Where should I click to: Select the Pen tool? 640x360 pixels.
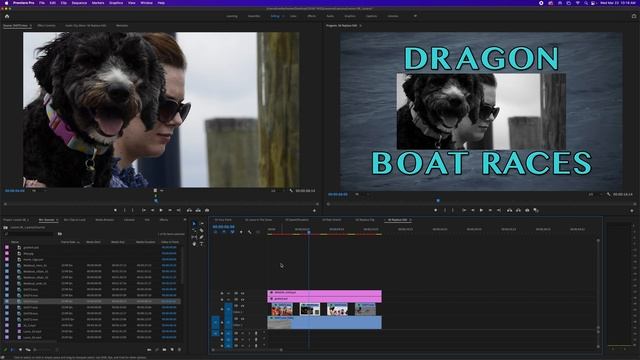click(201, 237)
